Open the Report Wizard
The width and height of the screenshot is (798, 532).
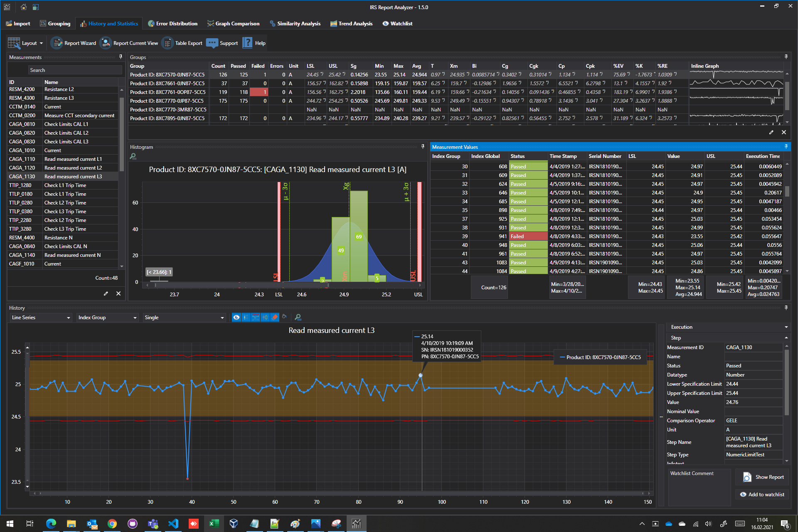(x=74, y=43)
